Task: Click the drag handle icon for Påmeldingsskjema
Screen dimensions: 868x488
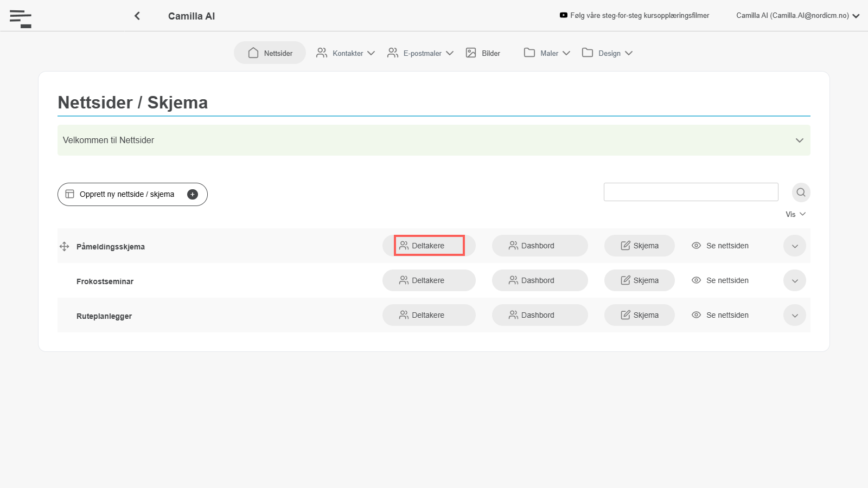Action: [x=64, y=247]
